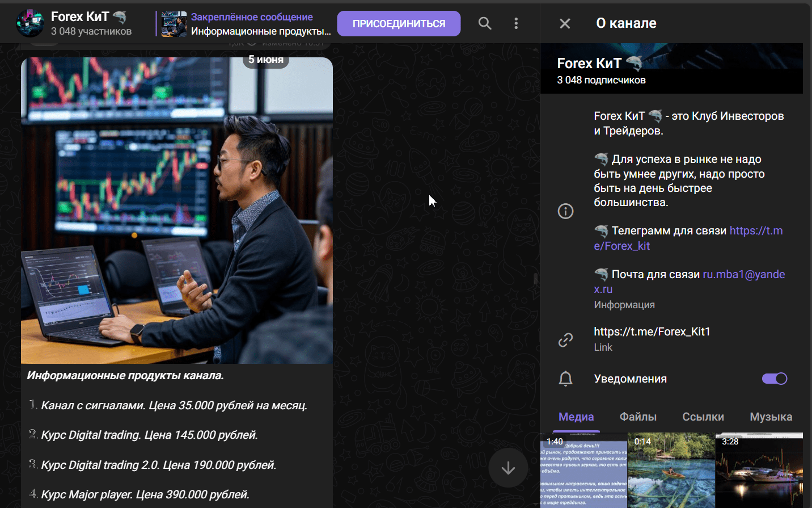Click the chat scrollbar handle
The width and height of the screenshot is (812, 508).
535,279
